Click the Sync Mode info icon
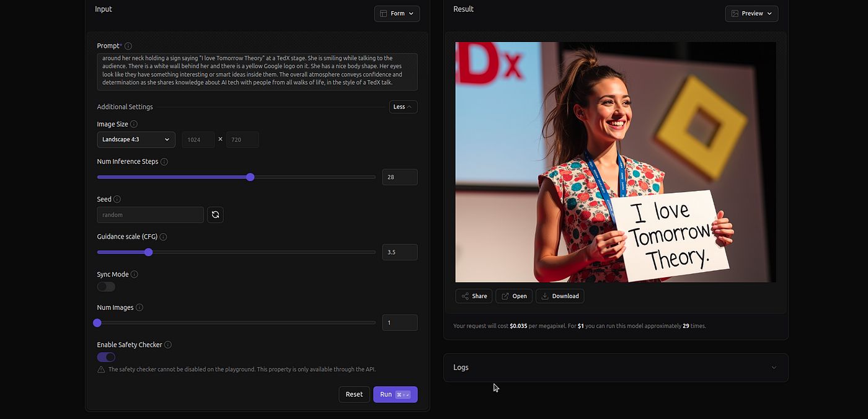 coord(135,275)
